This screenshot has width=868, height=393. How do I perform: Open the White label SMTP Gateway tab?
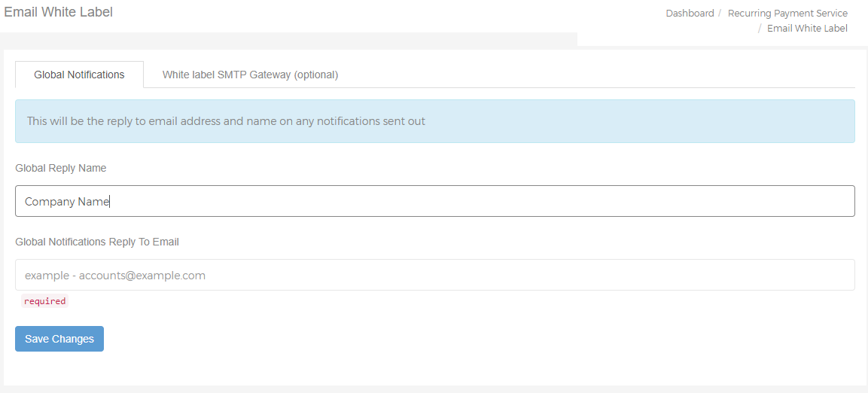(x=250, y=75)
